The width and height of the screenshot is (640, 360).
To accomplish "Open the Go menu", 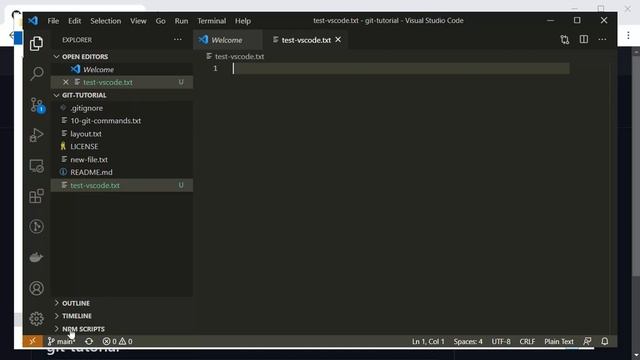I will pos(160,21).
